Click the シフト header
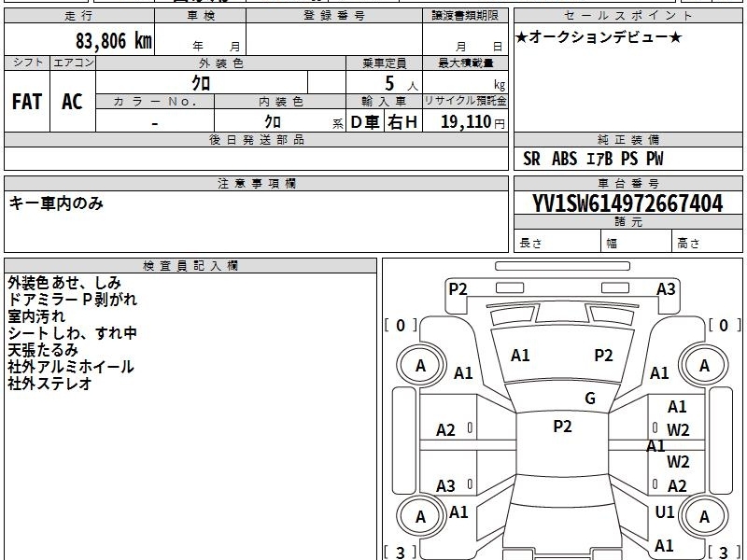Viewport: 747px width, 560px height. [27, 63]
